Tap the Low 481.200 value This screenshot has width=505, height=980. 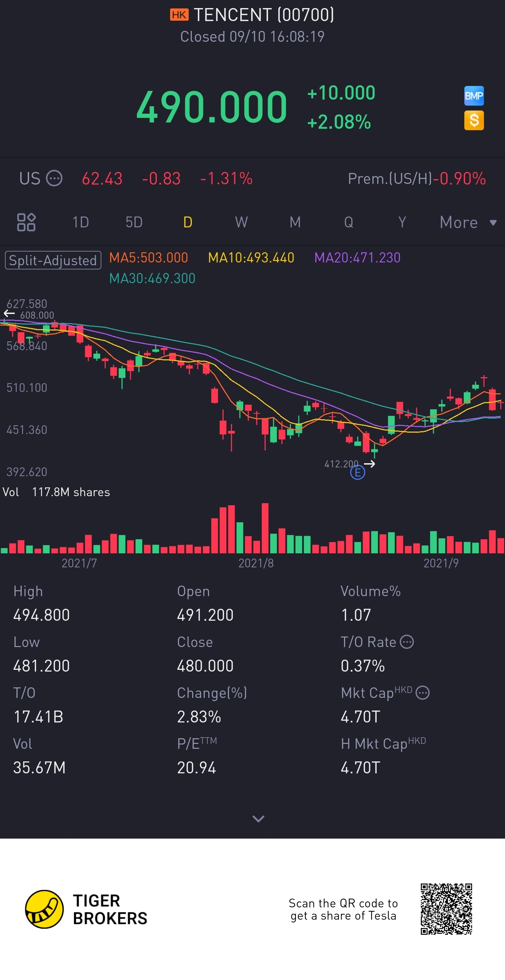[x=41, y=666]
